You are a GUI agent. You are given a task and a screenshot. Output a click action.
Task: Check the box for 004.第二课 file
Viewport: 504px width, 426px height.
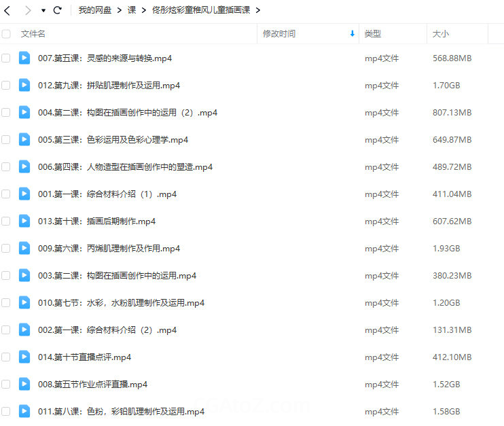(x=6, y=113)
